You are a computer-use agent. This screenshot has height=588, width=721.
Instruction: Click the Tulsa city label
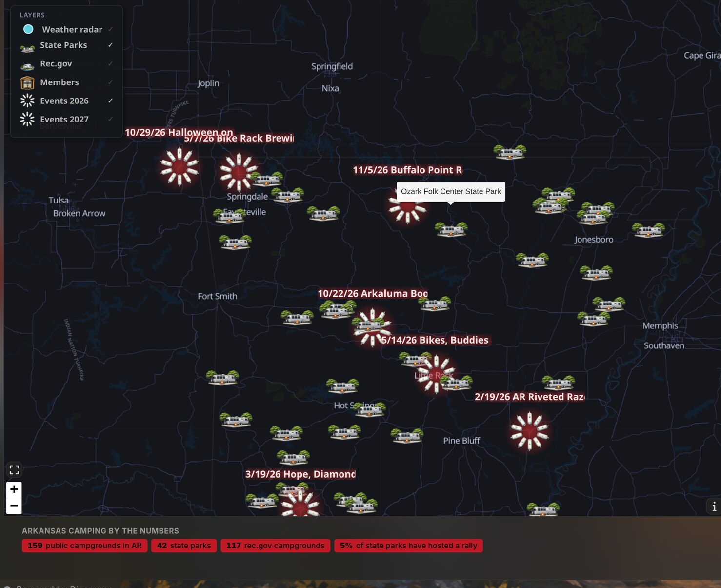[59, 200]
